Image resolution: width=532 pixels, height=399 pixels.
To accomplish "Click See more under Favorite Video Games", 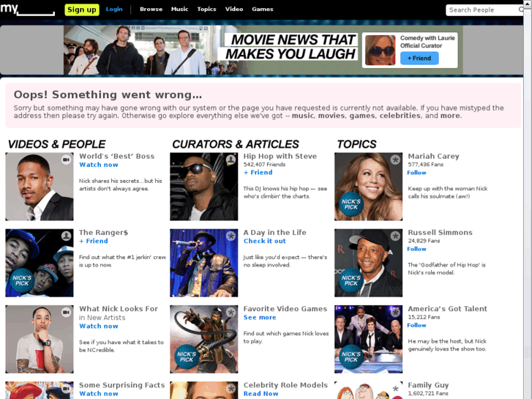I will 260,318.
